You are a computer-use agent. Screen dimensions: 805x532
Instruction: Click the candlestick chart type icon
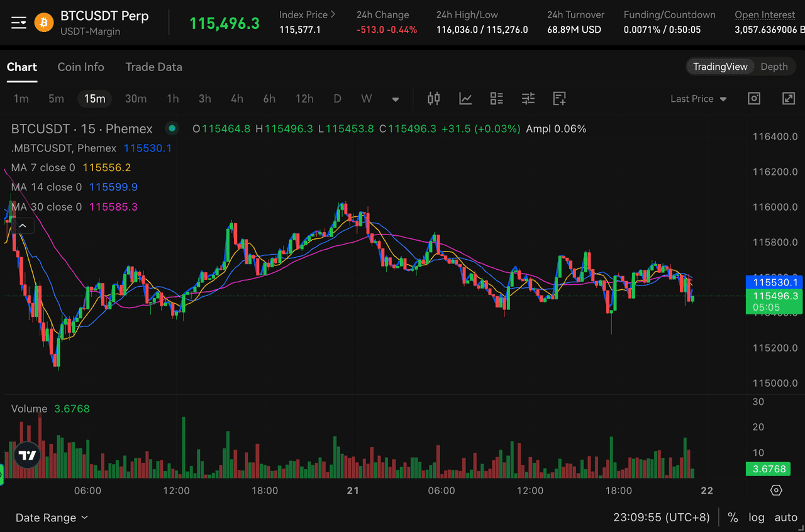[434, 98]
